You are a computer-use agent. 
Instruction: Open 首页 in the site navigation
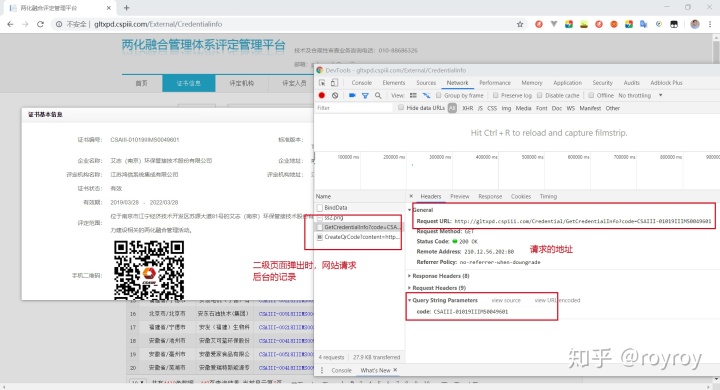click(x=141, y=83)
